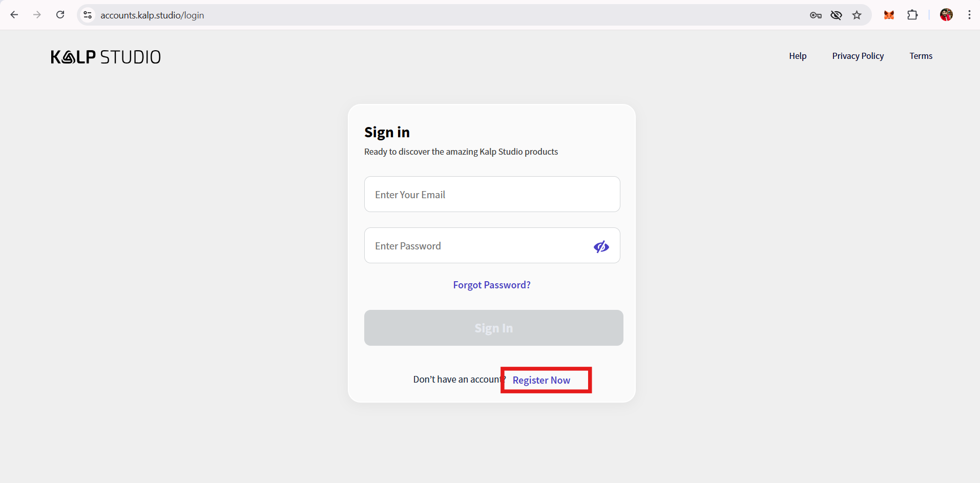The image size is (980, 483).
Task: Reload the login page
Action: tap(60, 15)
